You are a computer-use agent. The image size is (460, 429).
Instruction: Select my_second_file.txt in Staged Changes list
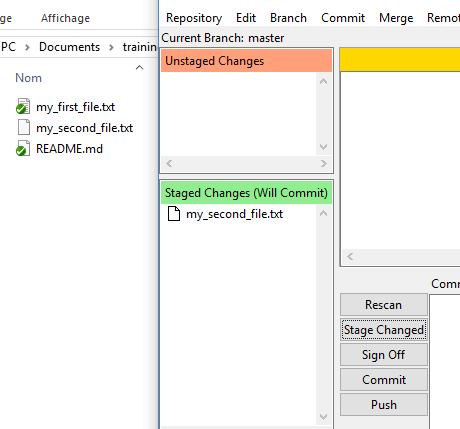click(234, 214)
